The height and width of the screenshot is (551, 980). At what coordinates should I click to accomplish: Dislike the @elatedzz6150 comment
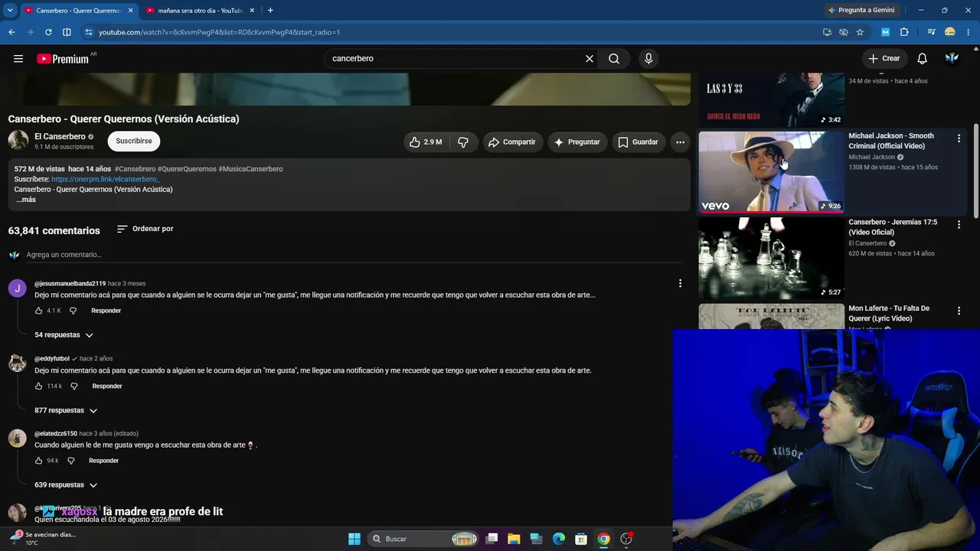point(71,461)
